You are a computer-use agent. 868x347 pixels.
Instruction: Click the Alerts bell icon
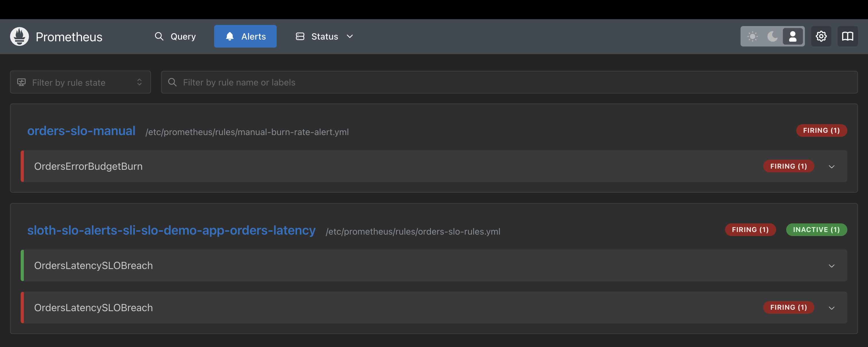[229, 36]
